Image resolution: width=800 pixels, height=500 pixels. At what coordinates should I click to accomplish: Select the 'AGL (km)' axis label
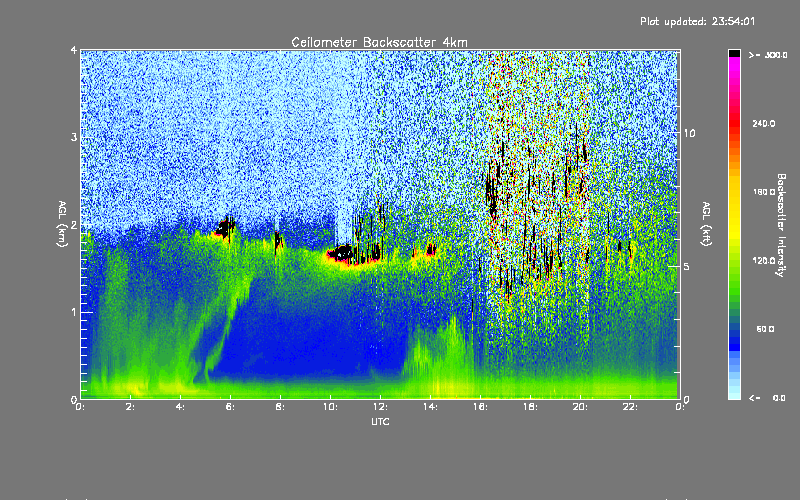pos(62,224)
